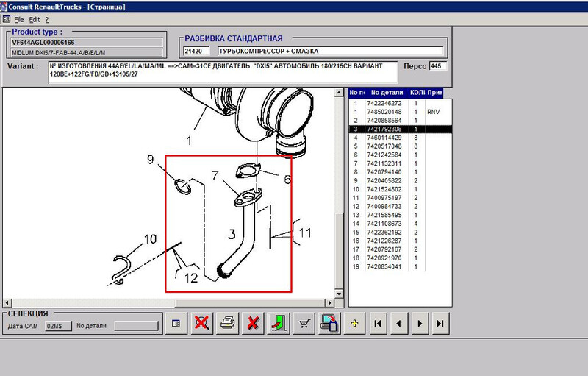Screen dimensions: 588x376
Task: Go to previous page arrow button
Action: [398, 323]
